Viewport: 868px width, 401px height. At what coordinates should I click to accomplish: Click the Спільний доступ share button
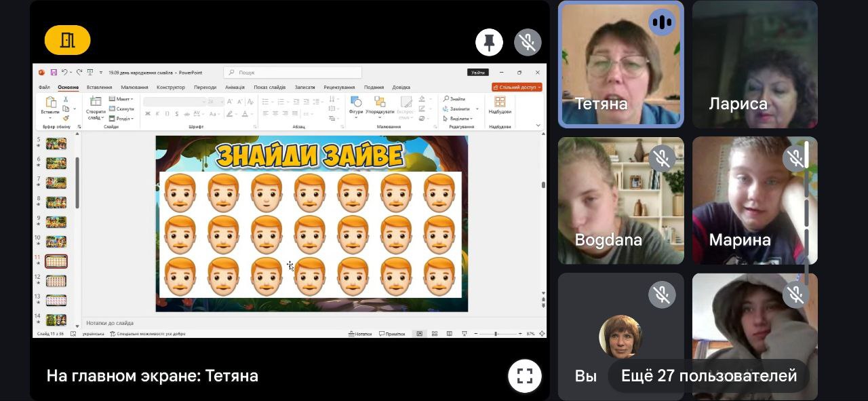click(x=517, y=88)
